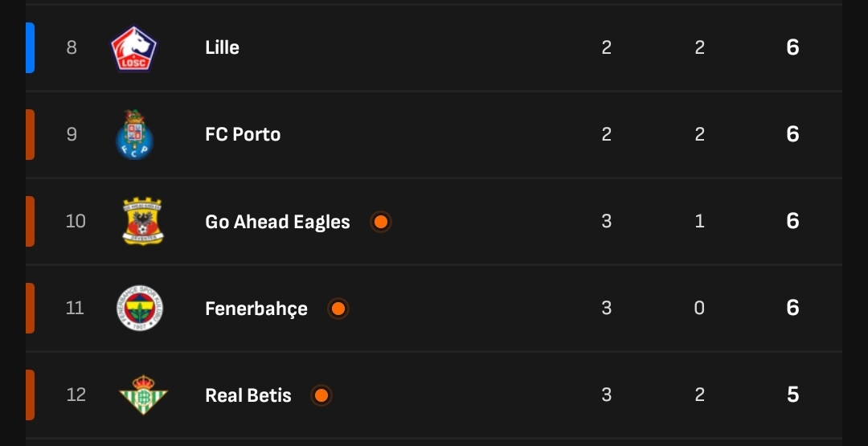Open the Lille team page
This screenshot has width=868, height=446.
coord(222,48)
